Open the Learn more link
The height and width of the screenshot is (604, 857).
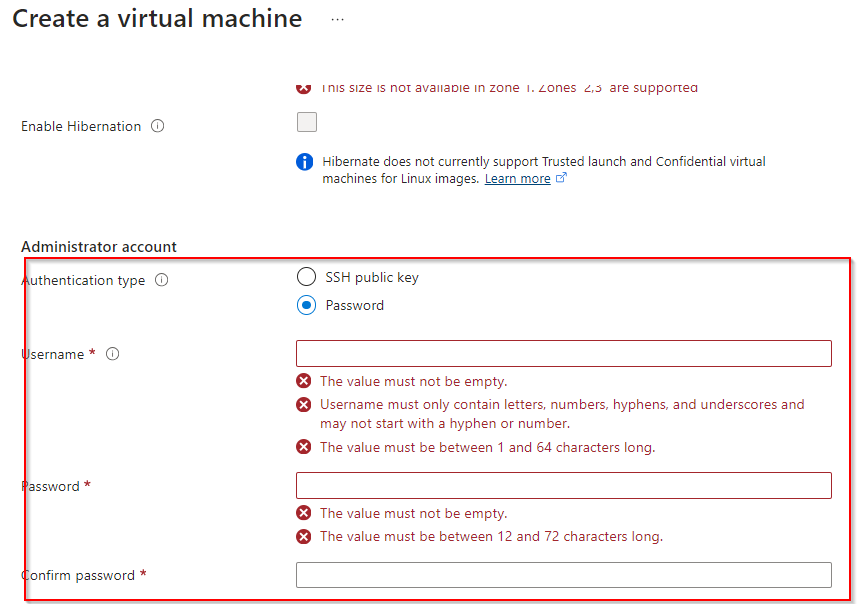[517, 179]
